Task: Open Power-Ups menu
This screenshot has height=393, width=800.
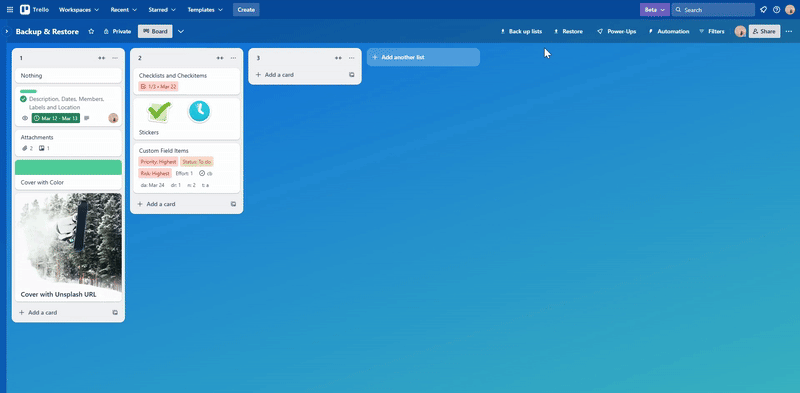Action: (616, 32)
